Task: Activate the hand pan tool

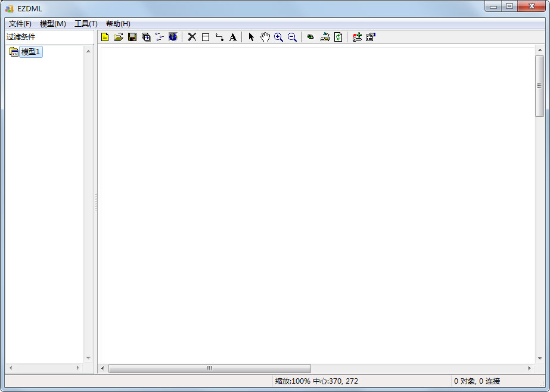Action: pos(265,37)
